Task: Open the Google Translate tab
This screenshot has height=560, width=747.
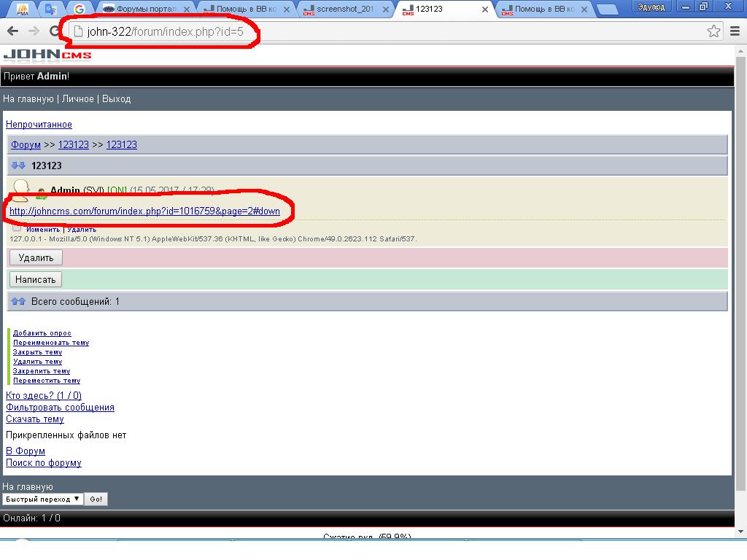Action: tap(51, 9)
